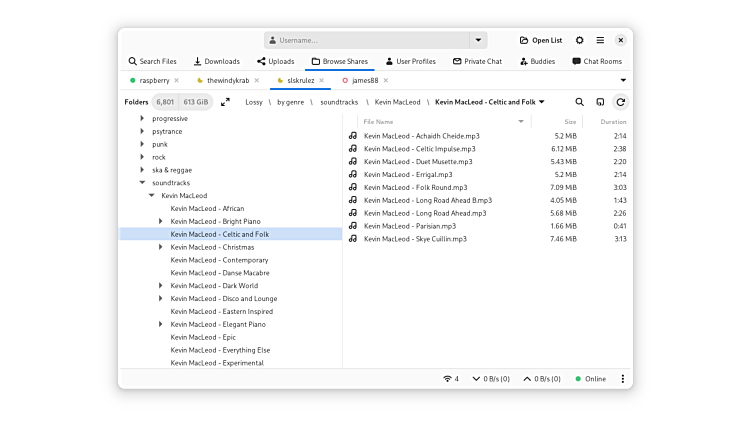Click the by genre breadcrumb
Image resolution: width=752 pixels, height=423 pixels.
click(x=290, y=102)
